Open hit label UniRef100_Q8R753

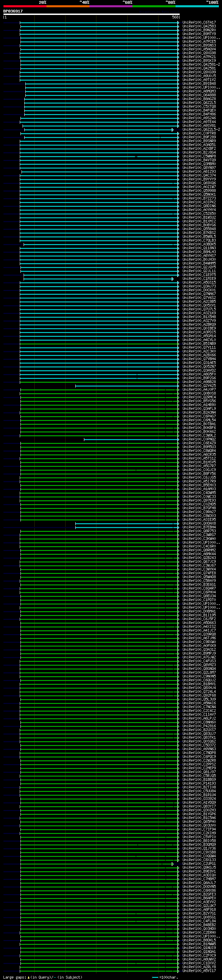(x=199, y=531)
